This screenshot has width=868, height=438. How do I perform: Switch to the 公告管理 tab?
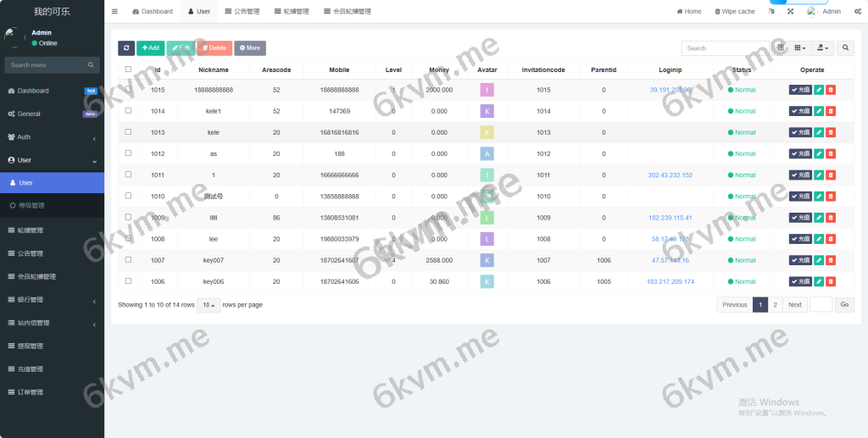pyautogui.click(x=242, y=12)
